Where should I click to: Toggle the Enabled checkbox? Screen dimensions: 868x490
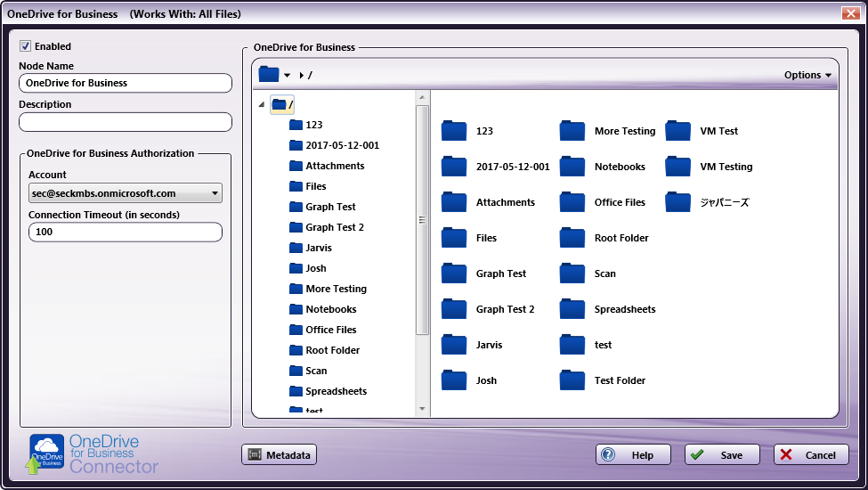coord(26,46)
